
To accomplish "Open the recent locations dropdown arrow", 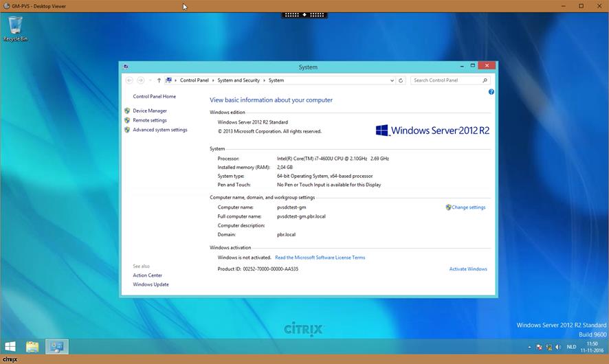I will [x=151, y=80].
